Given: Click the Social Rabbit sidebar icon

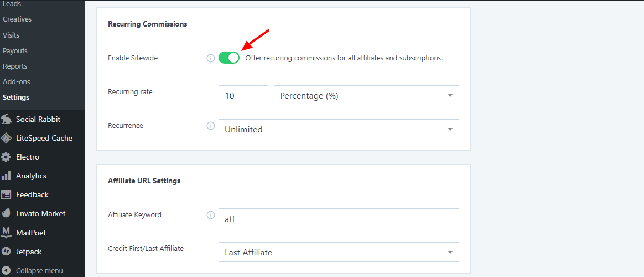Looking at the screenshot, I should click(x=7, y=119).
